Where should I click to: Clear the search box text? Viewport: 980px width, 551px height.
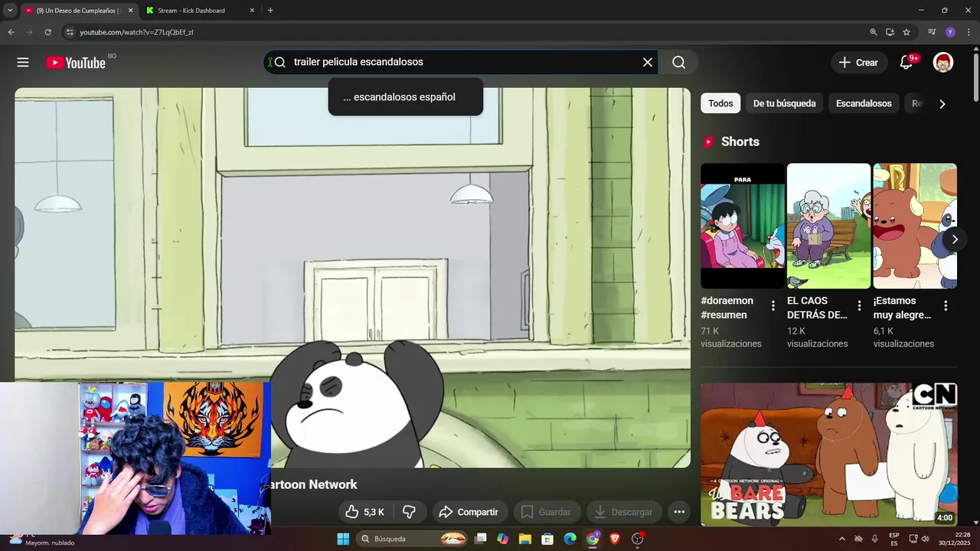coord(648,63)
